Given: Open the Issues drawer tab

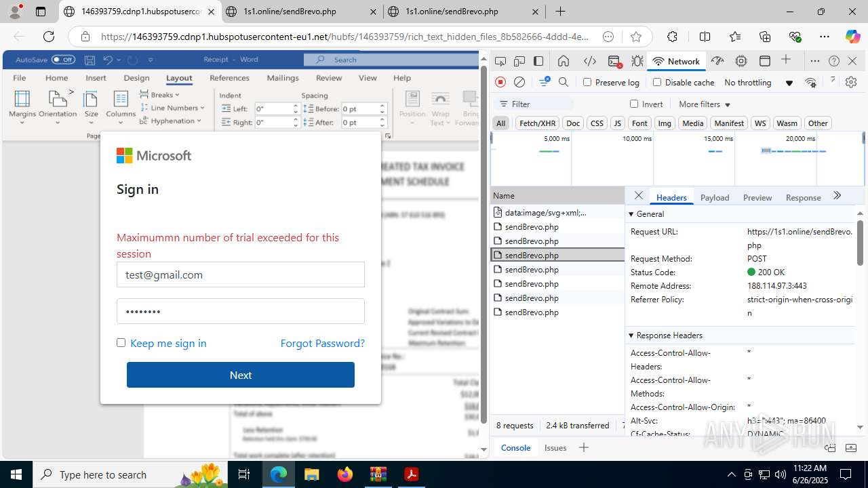Looking at the screenshot, I should [x=555, y=447].
